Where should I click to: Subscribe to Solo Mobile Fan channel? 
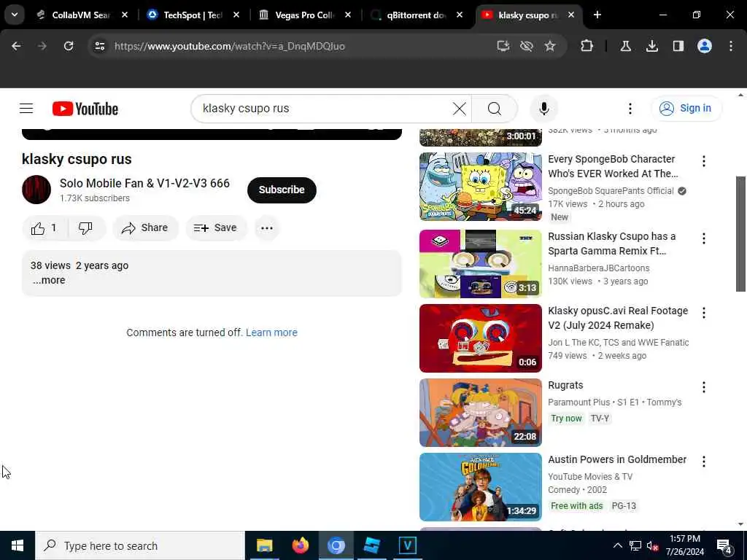coord(282,190)
